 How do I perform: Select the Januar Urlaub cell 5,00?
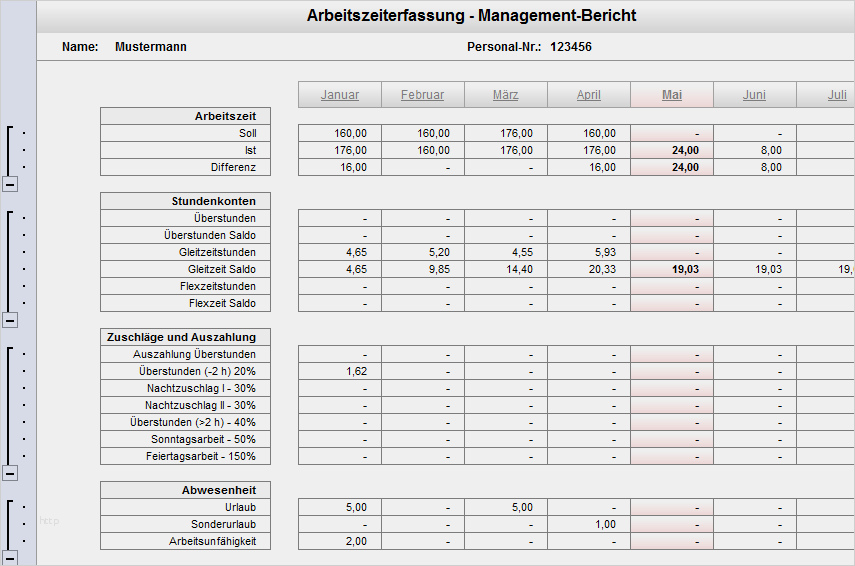tap(340, 508)
